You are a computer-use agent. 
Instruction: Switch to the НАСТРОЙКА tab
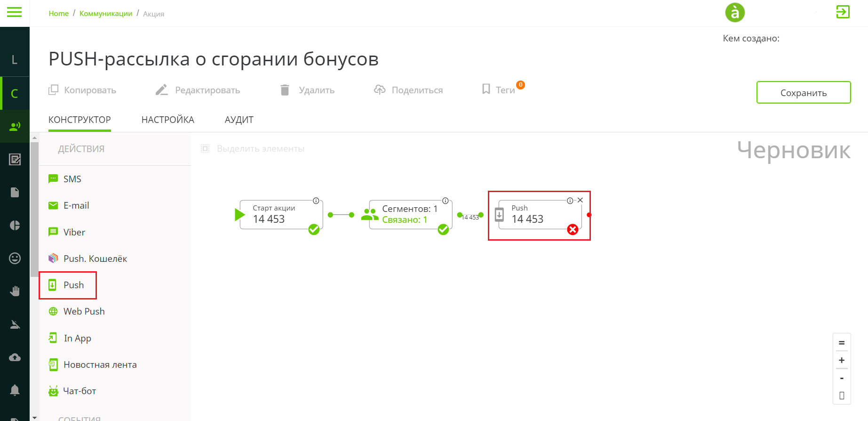pyautogui.click(x=167, y=120)
